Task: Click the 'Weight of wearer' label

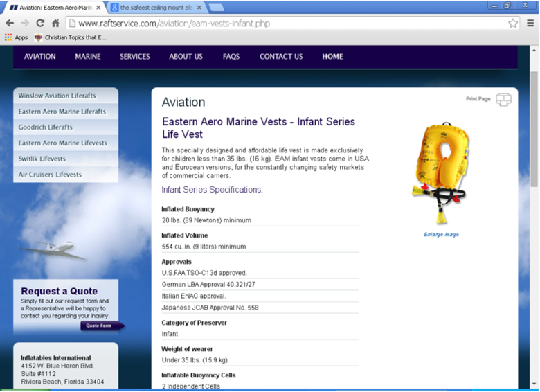Action: 187,349
